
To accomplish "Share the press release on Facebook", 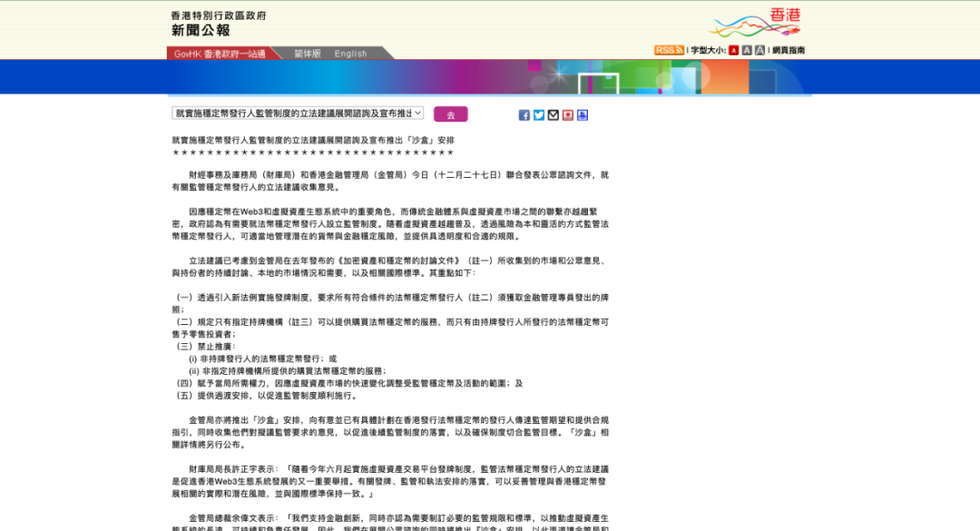I will [524, 114].
